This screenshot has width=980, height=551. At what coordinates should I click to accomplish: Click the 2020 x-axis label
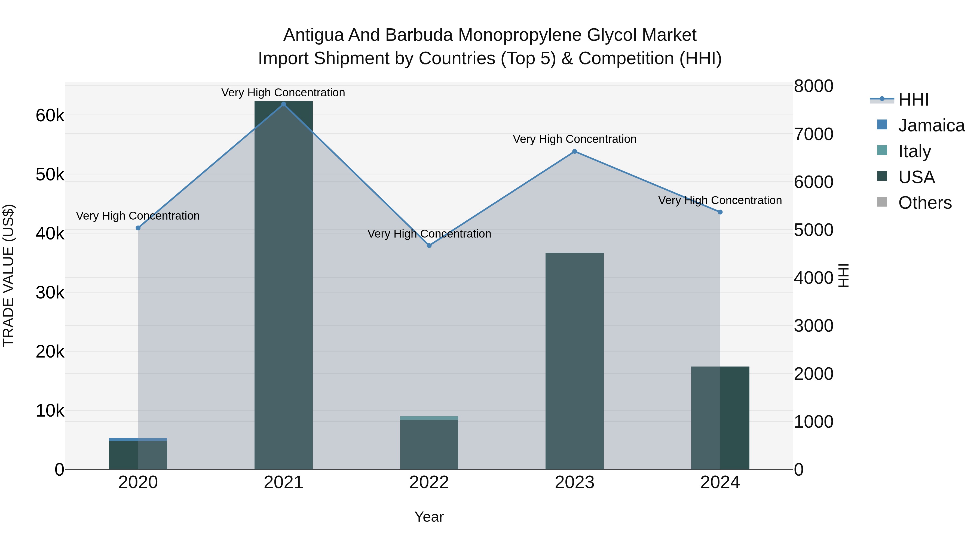[138, 482]
